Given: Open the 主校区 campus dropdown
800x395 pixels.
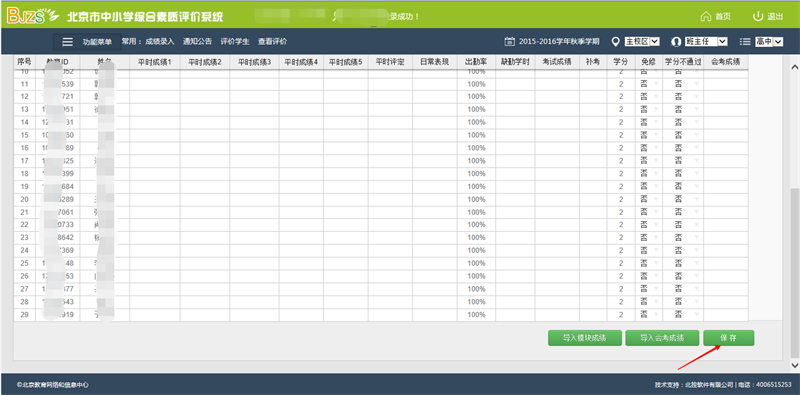Looking at the screenshot, I should [642, 41].
